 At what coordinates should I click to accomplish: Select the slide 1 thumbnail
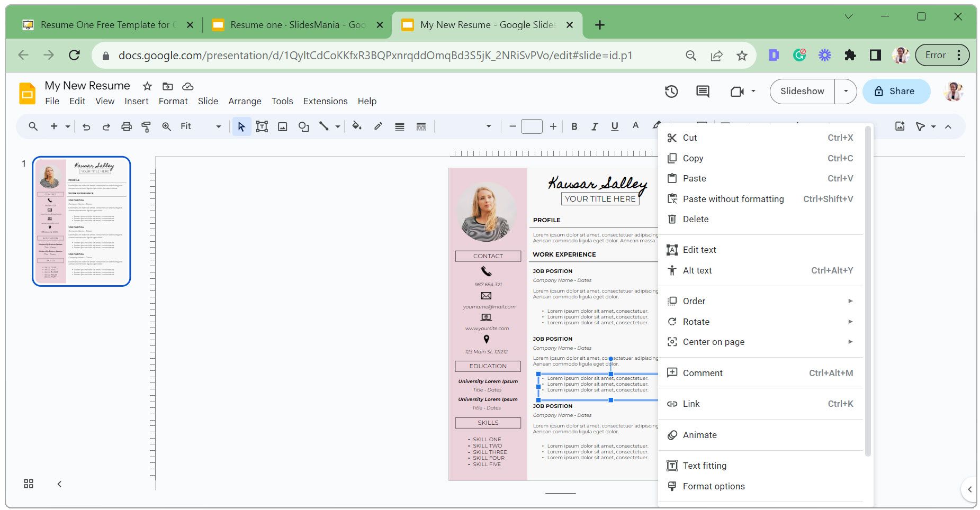point(82,221)
